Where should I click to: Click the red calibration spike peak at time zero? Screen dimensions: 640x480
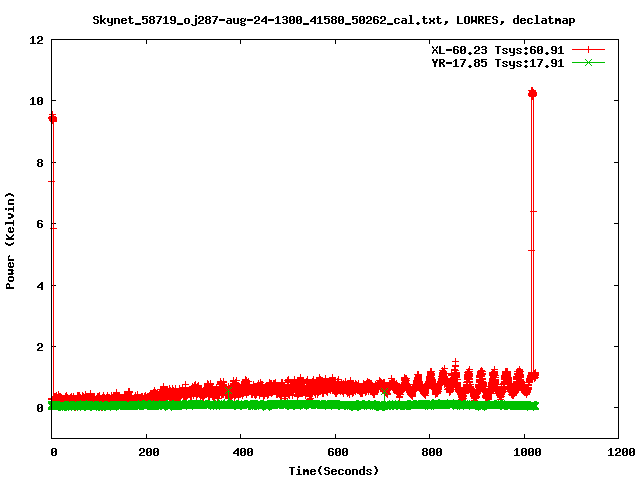(53, 118)
